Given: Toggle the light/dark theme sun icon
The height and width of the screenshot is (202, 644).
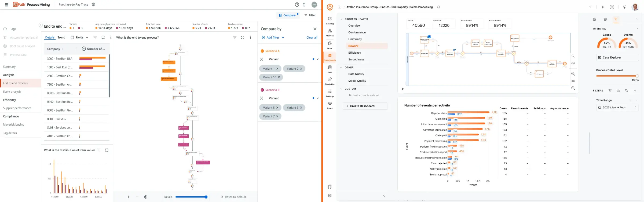Looking at the screenshot, I should pos(603,7).
